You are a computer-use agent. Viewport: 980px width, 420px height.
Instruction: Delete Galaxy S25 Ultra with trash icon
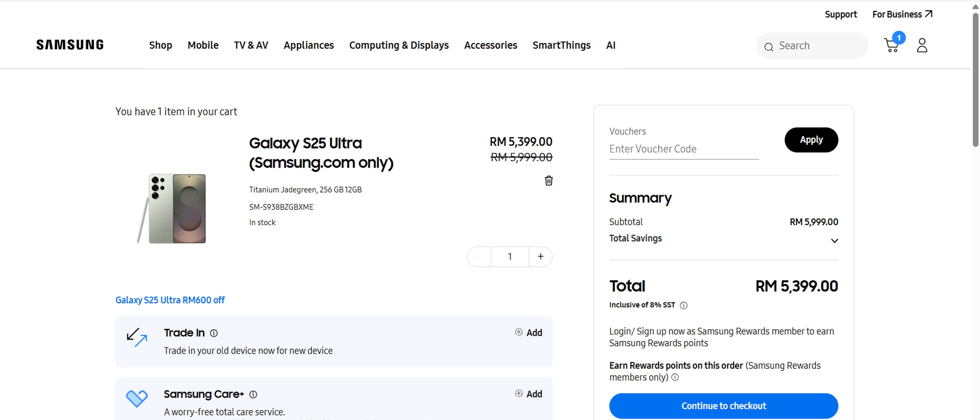coord(548,180)
